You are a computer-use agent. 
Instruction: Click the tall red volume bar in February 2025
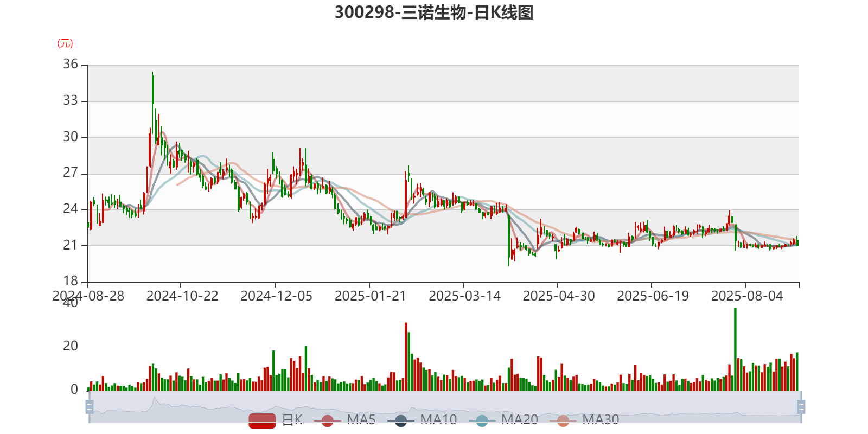pos(406,356)
